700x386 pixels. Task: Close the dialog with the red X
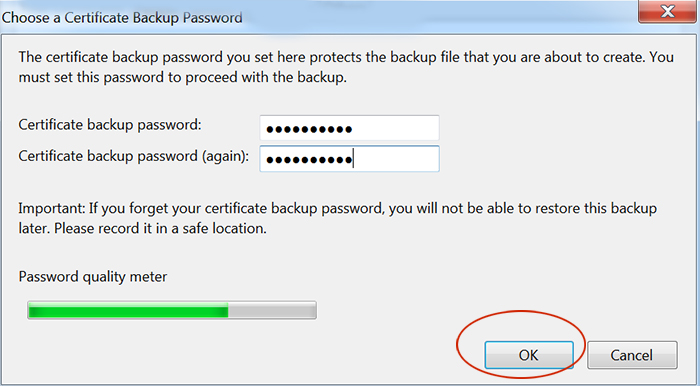[667, 12]
